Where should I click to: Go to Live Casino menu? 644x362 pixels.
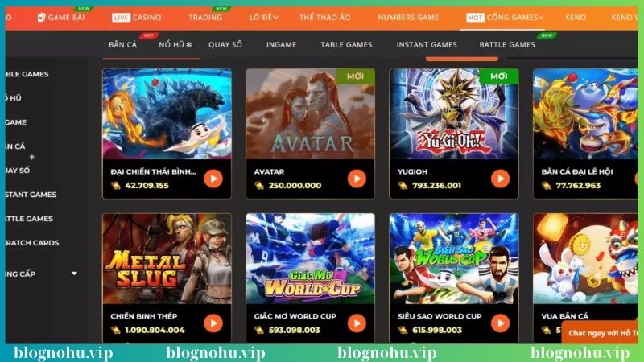pos(136,17)
